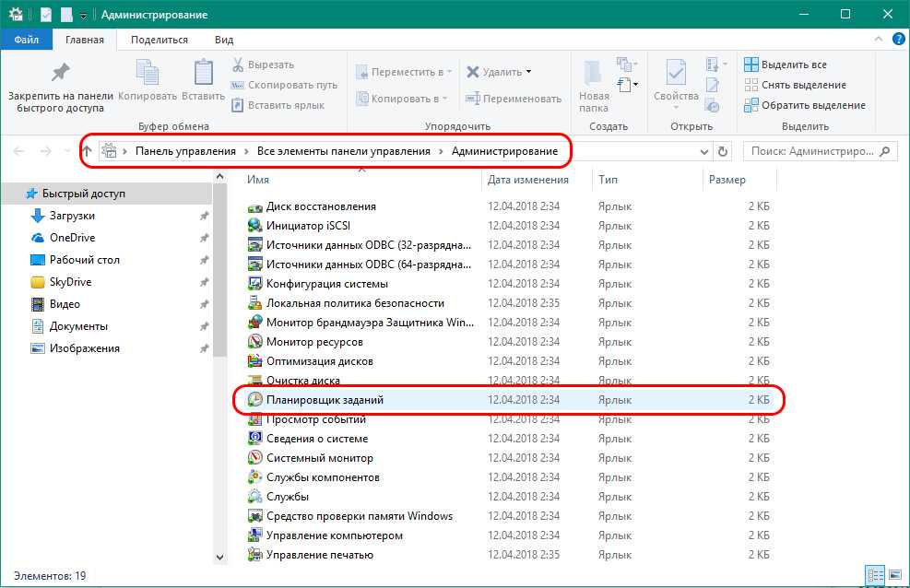Viewport: 910px width, 588px height.
Task: Click Выделить все
Action: [786, 65]
